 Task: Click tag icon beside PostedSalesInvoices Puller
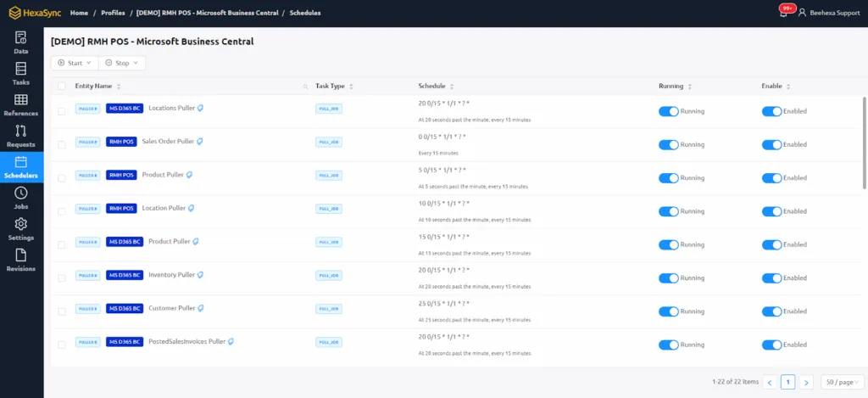231,341
